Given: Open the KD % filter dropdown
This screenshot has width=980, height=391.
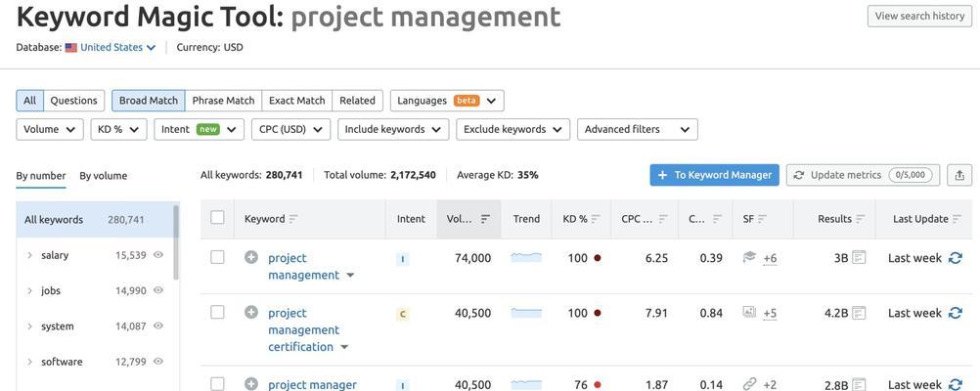Looking at the screenshot, I should pos(118,129).
